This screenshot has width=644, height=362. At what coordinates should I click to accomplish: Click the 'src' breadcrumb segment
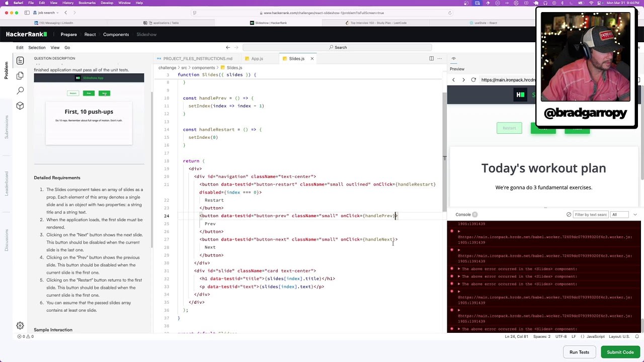click(x=184, y=67)
